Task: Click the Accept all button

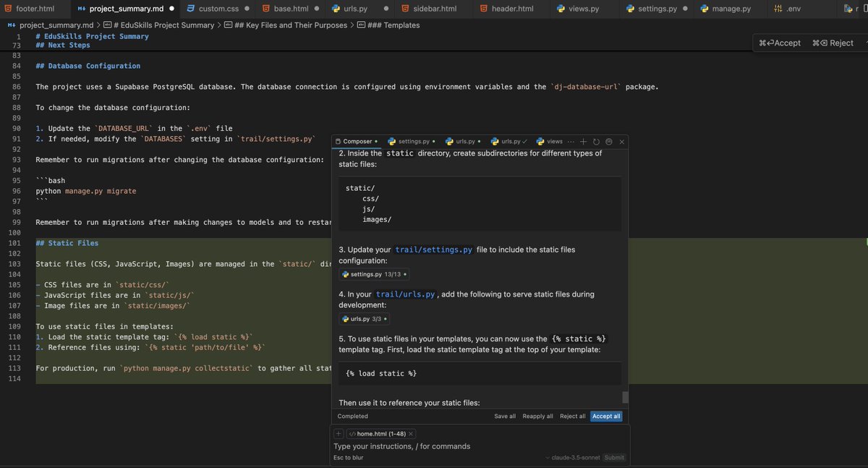Action: [605, 416]
